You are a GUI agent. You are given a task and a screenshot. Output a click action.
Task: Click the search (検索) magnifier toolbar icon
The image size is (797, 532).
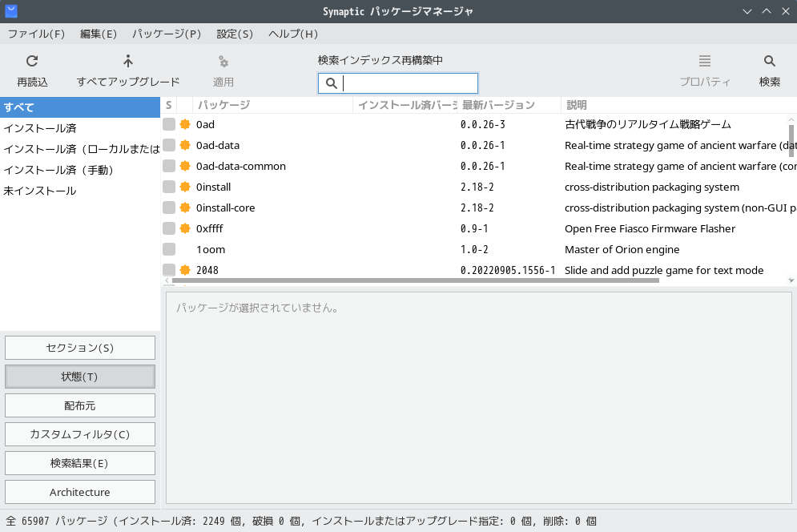[x=769, y=61]
